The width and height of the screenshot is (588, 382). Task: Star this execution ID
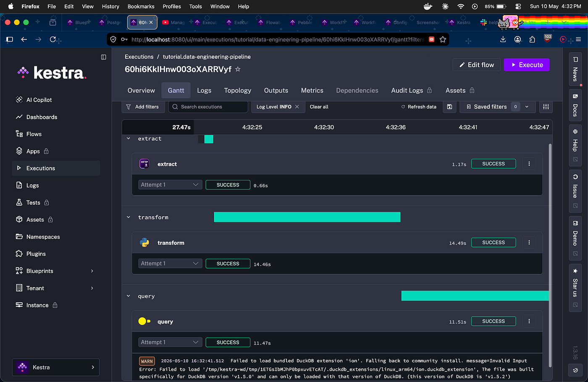tap(238, 69)
